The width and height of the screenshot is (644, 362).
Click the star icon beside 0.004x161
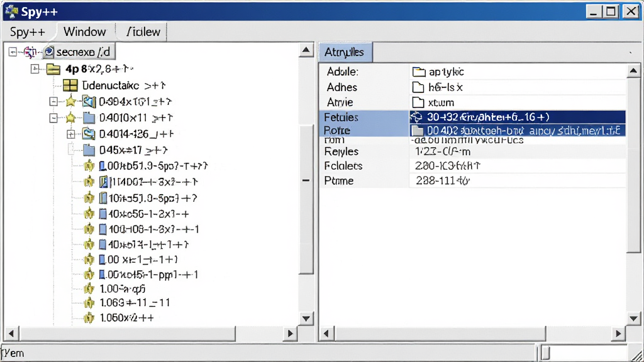coord(70,101)
